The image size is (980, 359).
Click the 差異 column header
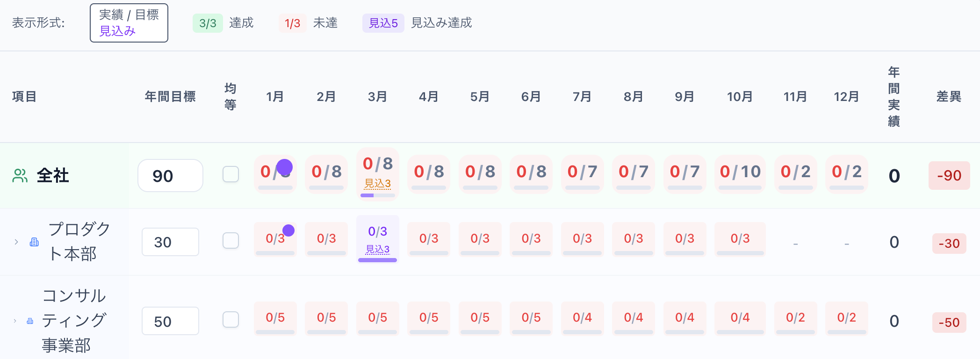949,97
